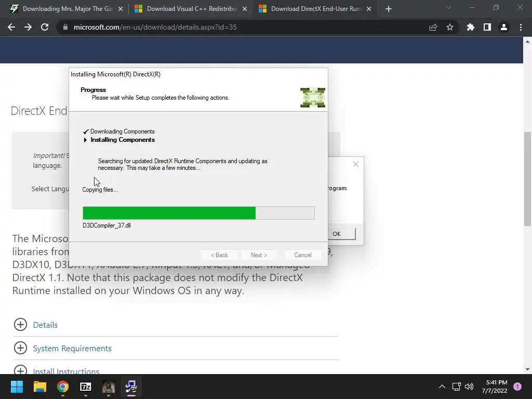Switch to the Download Visual C++ Redistributable tab
Image resolution: width=532 pixels, height=399 pixels.
[191, 9]
